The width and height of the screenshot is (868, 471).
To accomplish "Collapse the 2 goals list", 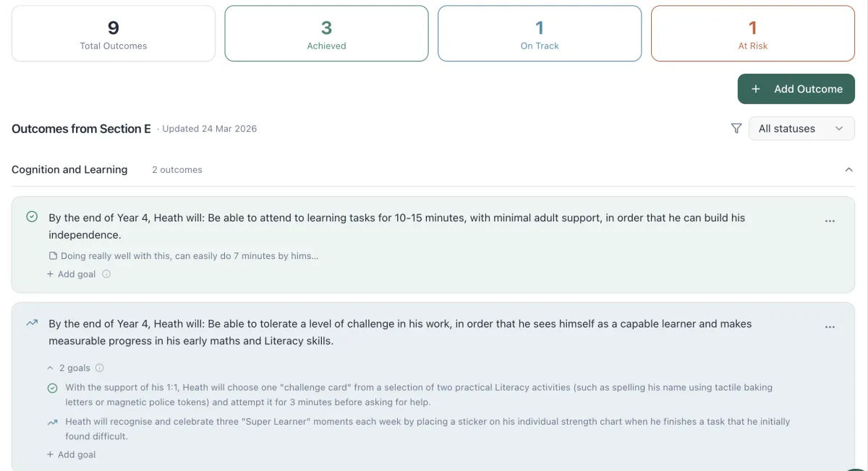I will pos(69,368).
